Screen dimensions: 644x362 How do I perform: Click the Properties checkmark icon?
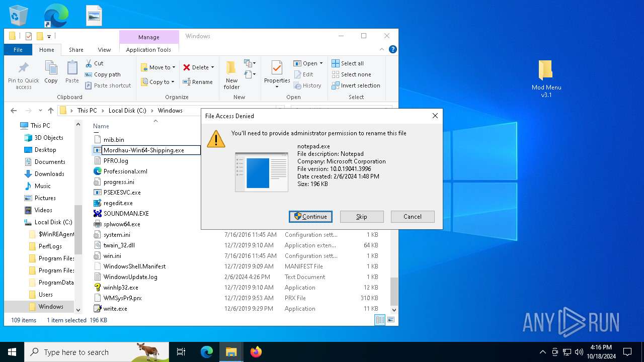tap(277, 67)
